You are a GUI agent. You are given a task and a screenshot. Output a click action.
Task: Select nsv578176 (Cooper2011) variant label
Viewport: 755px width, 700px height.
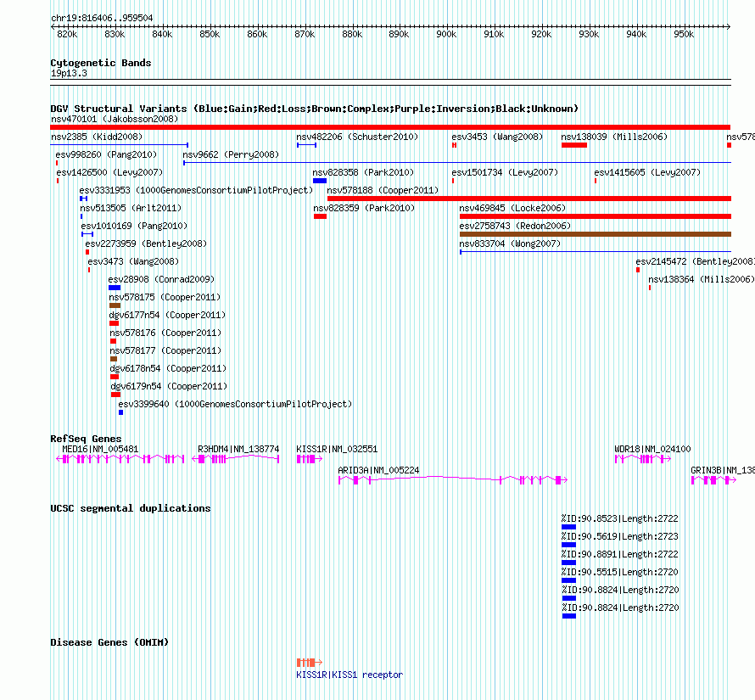165,333
